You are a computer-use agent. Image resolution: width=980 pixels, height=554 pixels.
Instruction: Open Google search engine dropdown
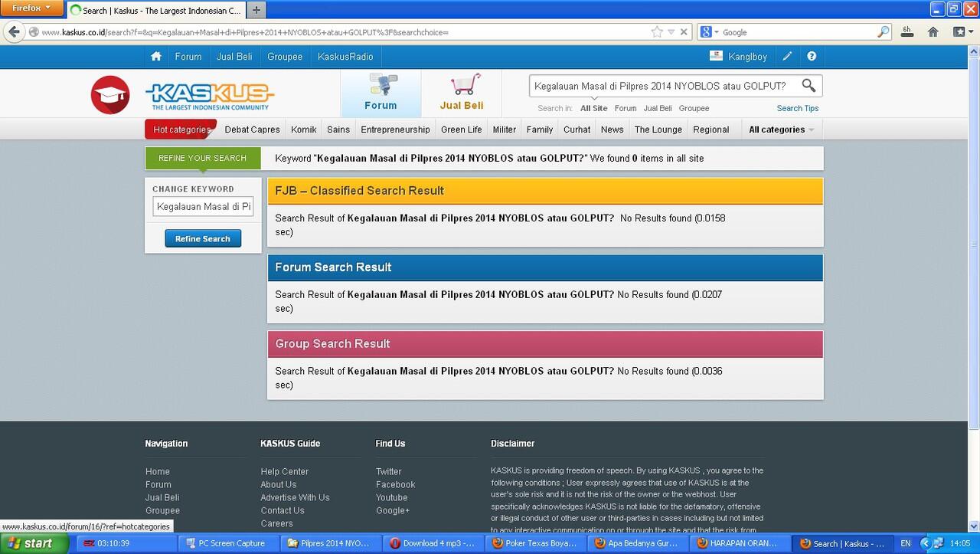[709, 32]
